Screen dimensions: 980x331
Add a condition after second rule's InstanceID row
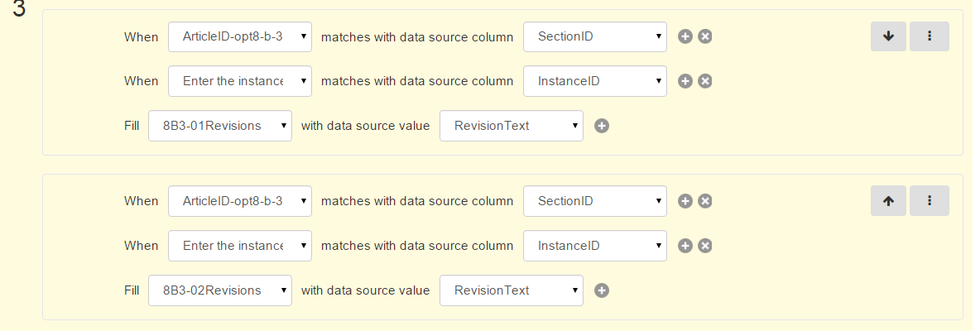tap(685, 246)
